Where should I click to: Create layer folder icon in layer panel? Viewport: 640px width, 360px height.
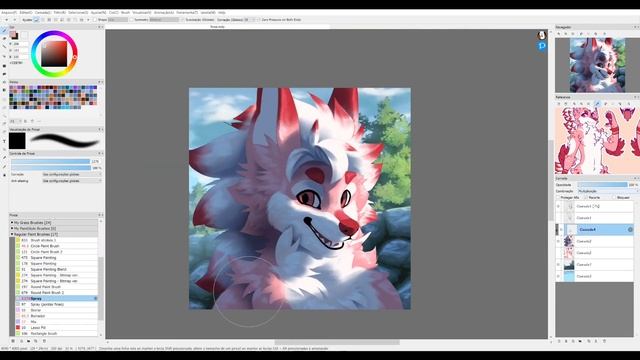pos(580,341)
